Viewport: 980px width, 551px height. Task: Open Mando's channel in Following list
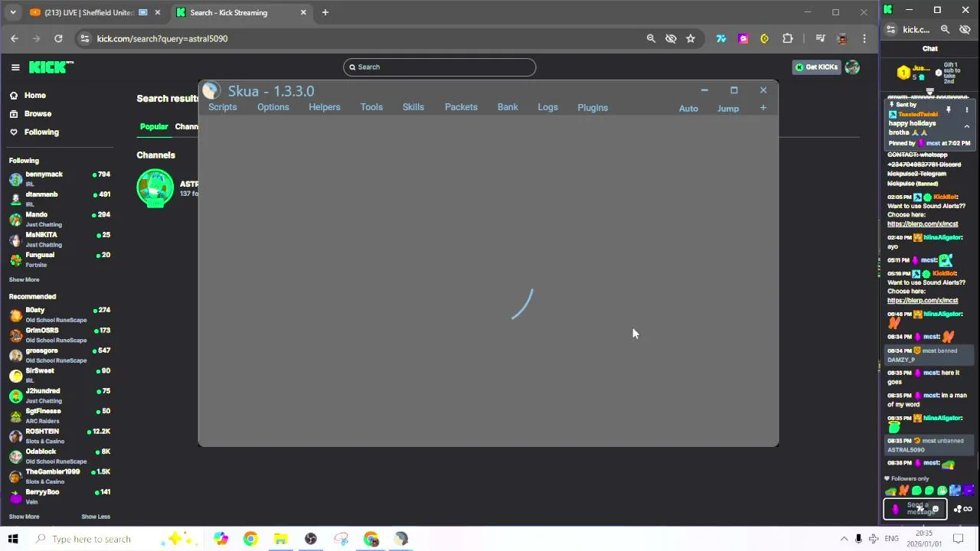(x=60, y=219)
